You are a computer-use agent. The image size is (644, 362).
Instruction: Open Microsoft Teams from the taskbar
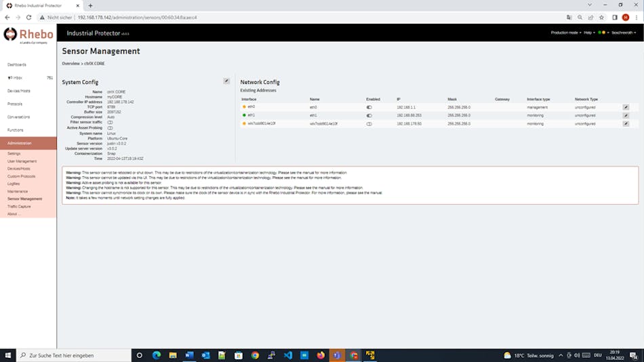pyautogui.click(x=337, y=355)
